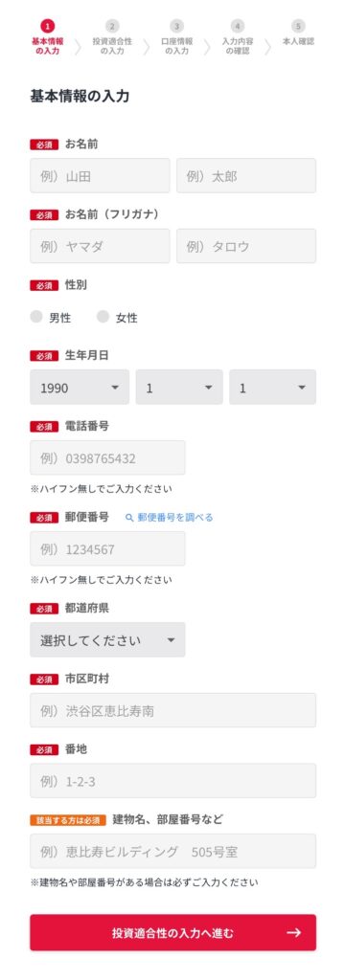Select the 男性 radio button
Viewport: 345px width, 980px height.
[36, 317]
